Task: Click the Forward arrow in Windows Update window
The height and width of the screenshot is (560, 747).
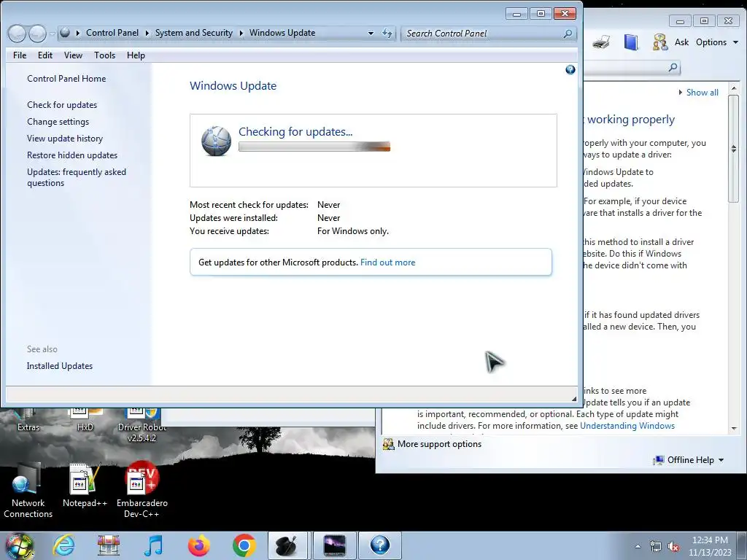Action: (37, 34)
